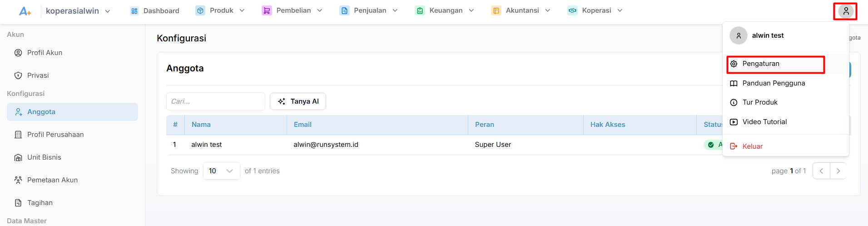868x226 pixels.
Task: Open Privasi in the sidebar
Action: click(73, 75)
